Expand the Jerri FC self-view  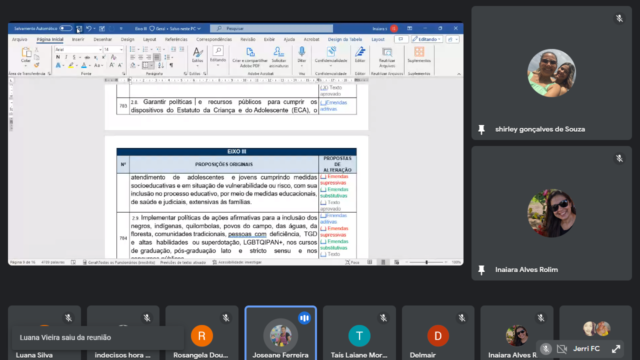click(x=616, y=349)
